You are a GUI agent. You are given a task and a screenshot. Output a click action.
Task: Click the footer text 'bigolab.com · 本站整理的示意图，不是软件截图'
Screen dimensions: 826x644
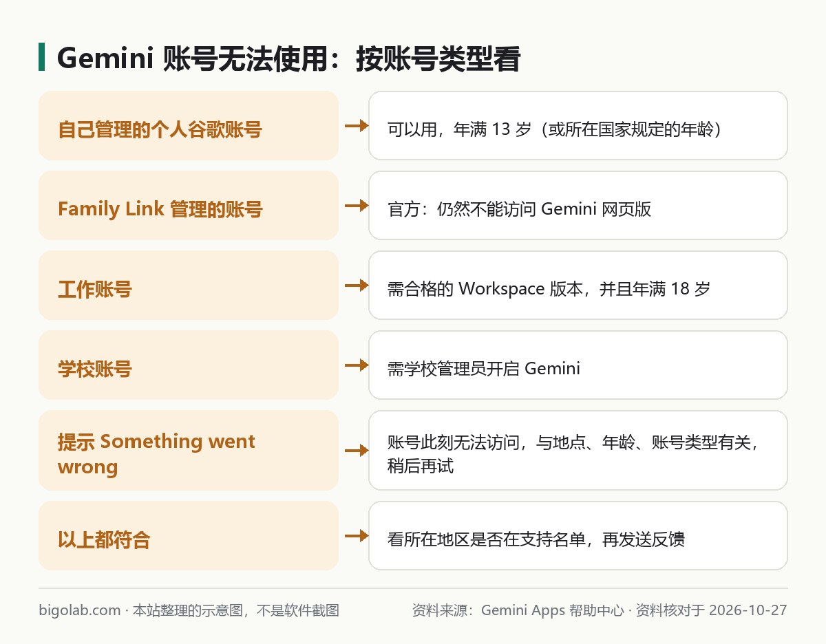coord(189,610)
